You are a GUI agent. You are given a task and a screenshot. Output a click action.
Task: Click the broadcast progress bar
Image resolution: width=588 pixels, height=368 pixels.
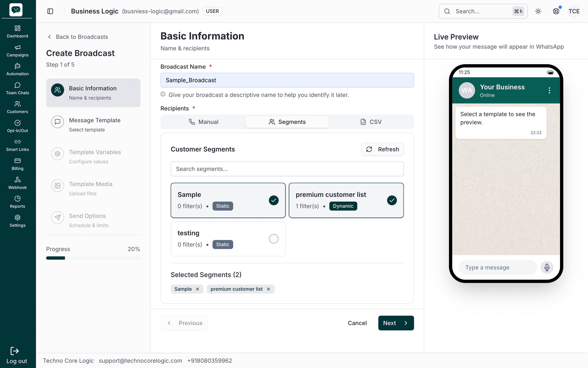[93, 258]
